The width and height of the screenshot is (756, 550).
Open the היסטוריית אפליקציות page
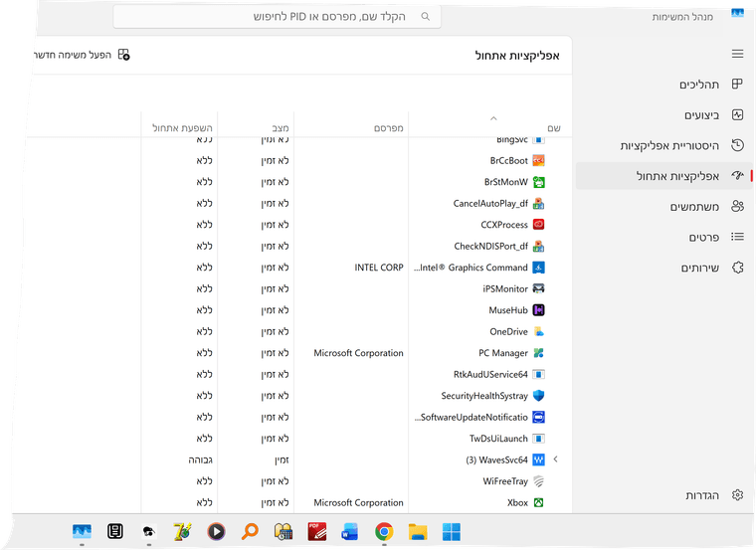[x=663, y=145]
